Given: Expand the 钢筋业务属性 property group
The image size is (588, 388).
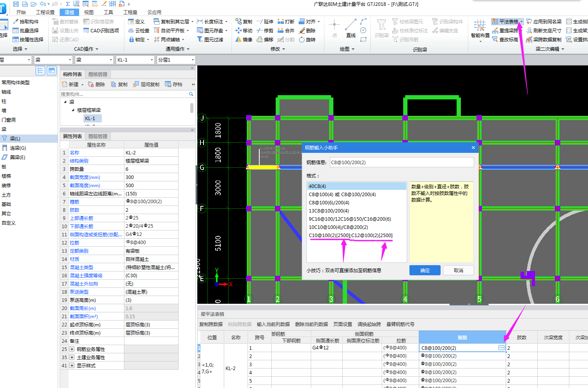Looking at the screenshot, I should (72, 349).
